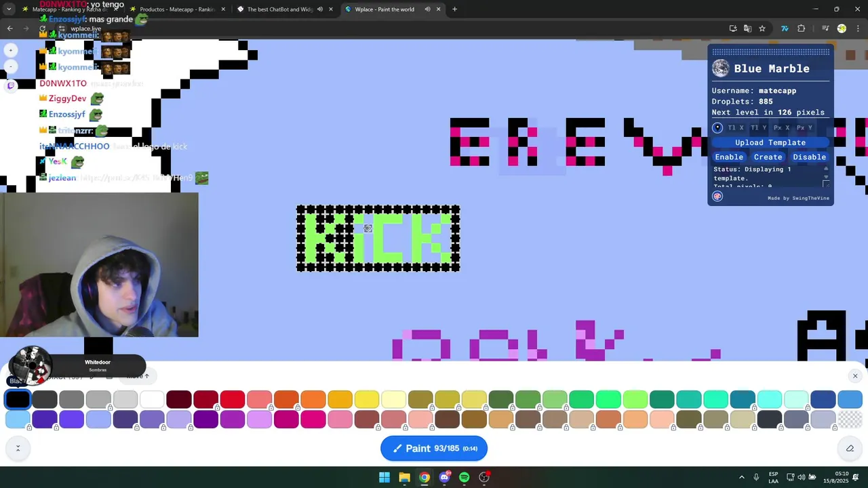Click the Create template button

768,157
